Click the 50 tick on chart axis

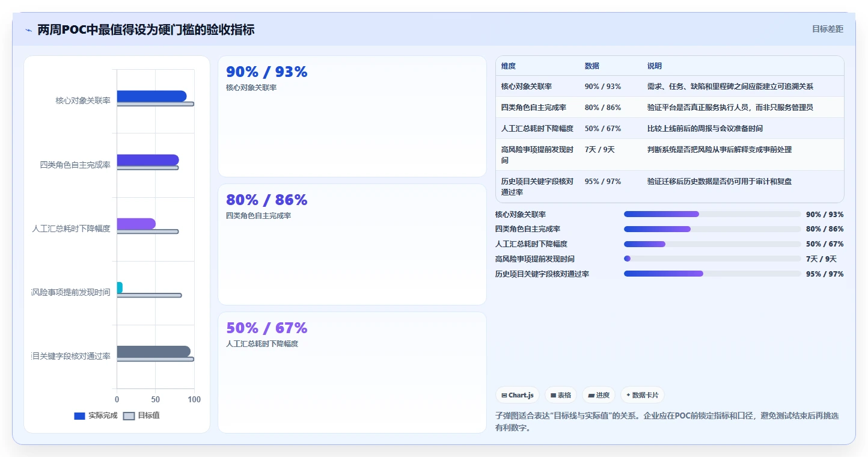tap(156, 399)
